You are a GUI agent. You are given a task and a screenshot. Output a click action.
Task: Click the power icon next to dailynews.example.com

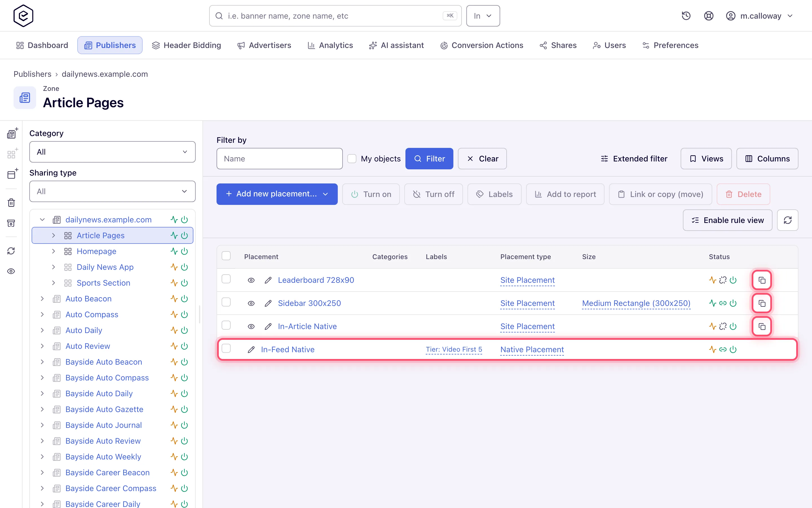tap(184, 220)
